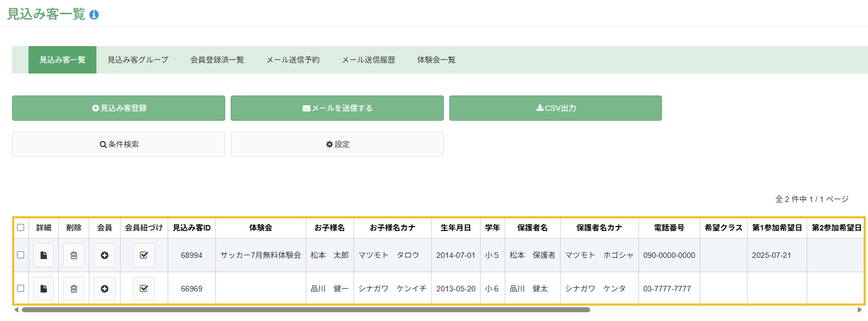Open details document icon for prospect 66969

[x=43, y=289]
